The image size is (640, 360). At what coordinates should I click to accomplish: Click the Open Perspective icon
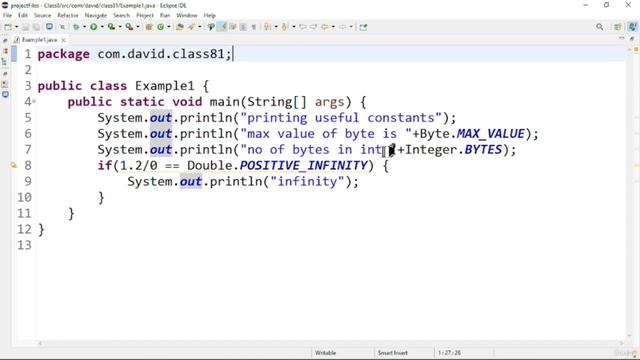click(618, 27)
